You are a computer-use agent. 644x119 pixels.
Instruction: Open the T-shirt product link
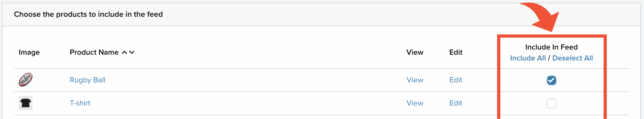point(80,103)
